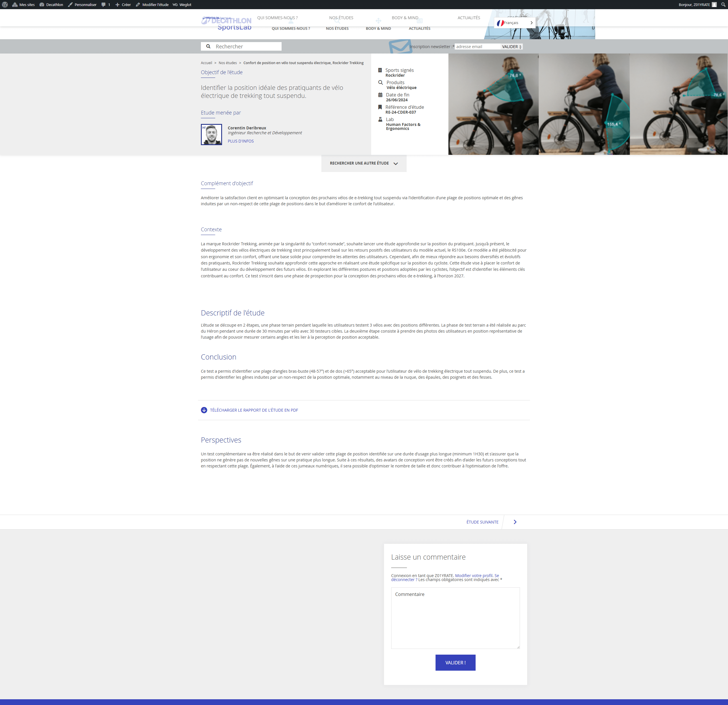Click the Sports signés list icon

pyautogui.click(x=380, y=70)
